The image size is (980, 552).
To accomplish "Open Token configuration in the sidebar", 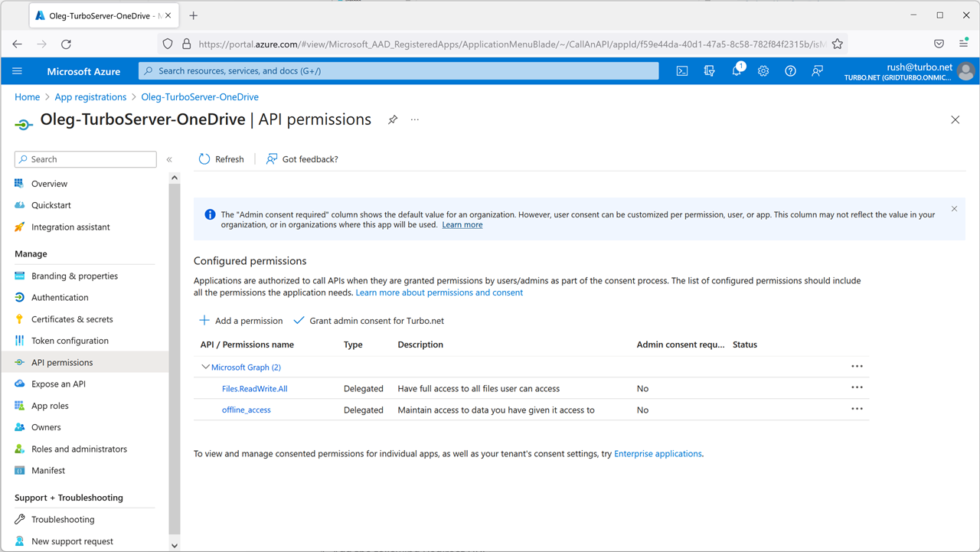I will (70, 340).
